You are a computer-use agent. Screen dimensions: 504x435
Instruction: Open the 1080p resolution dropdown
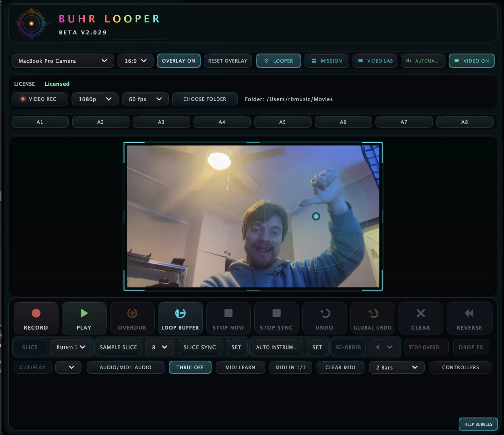point(95,99)
